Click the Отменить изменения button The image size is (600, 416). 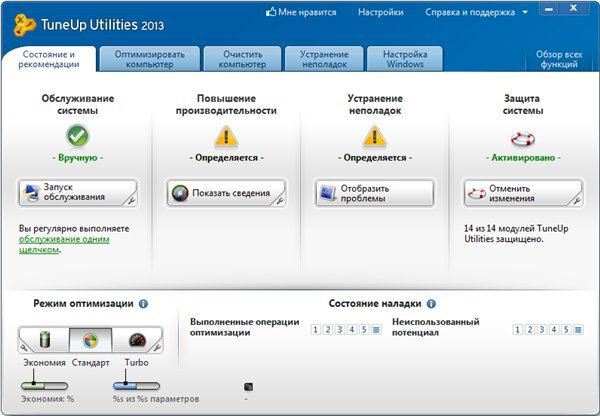[523, 193]
